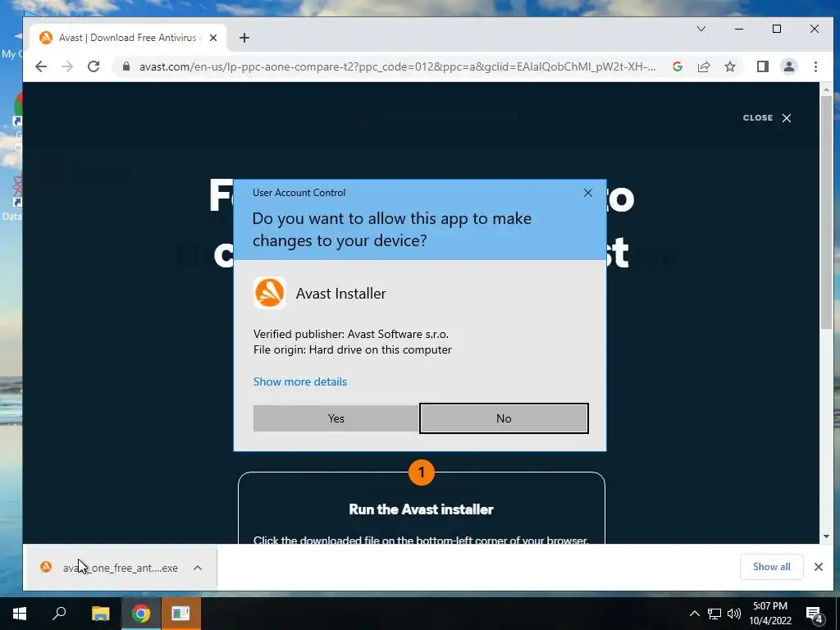View site information via the padlock icon
Screen dimensions: 840x630
coord(126,66)
